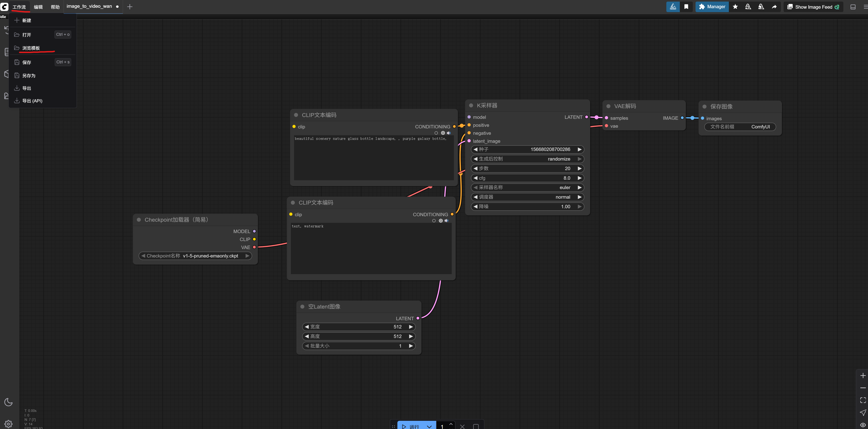This screenshot has height=429, width=868.
Task: Toggle dark mode moon icon
Action: 8,402
